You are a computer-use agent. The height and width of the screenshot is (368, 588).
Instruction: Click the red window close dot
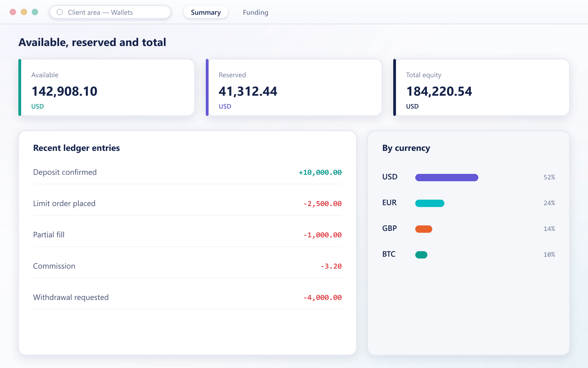click(x=13, y=12)
